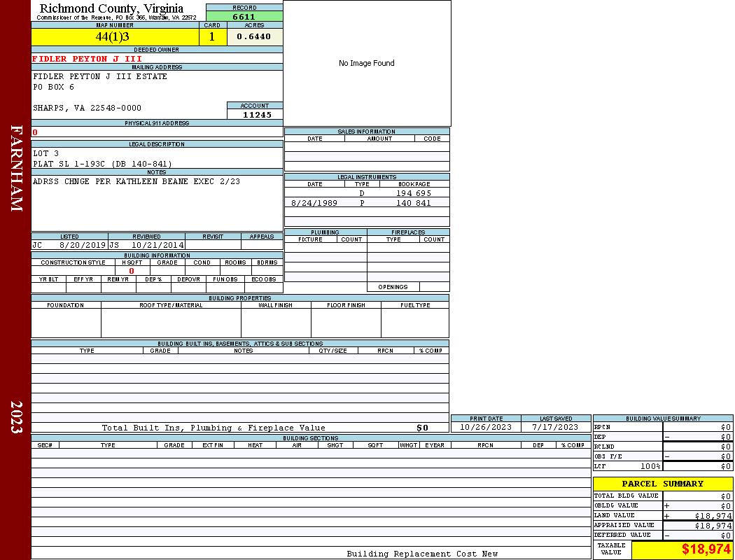
Task: Click the physical 911 address value 0
Action: point(35,132)
